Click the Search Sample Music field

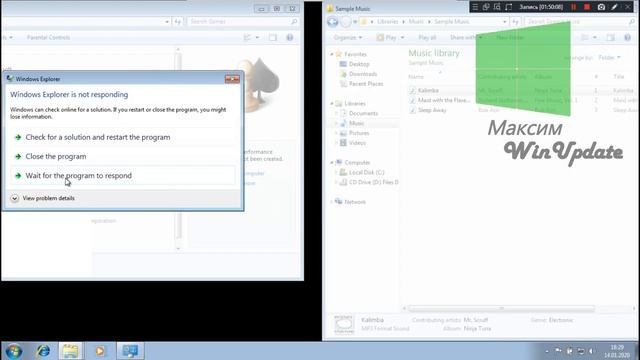coord(579,22)
